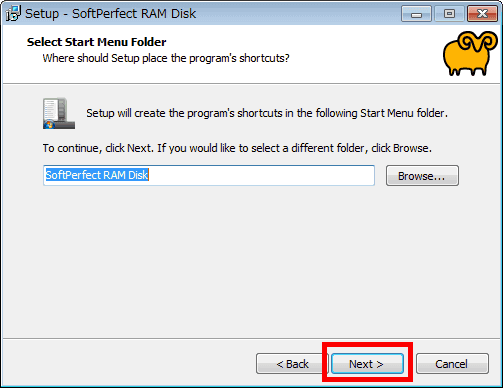Go back to the previous setup step
Image resolution: width=503 pixels, height=388 pixels.
pos(292,364)
